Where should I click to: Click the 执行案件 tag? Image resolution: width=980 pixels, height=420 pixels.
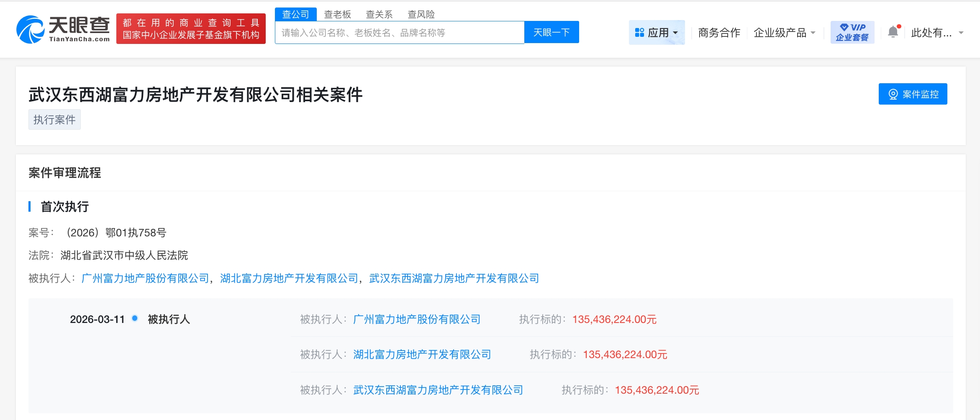(54, 120)
